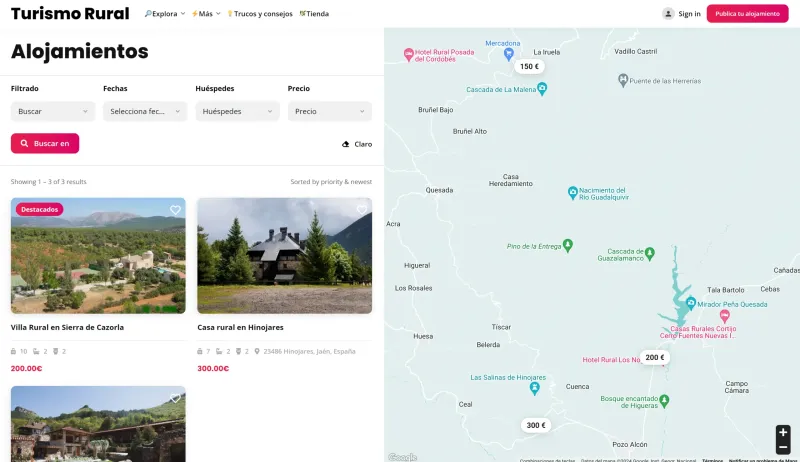Image resolution: width=800 pixels, height=462 pixels.
Task: Click the Hotel Rural Los No... map label
Action: tap(611, 360)
